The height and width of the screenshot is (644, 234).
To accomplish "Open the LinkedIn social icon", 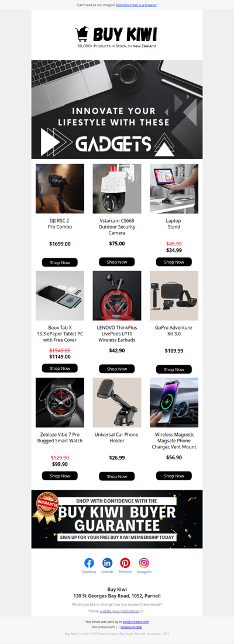I will coord(107,563).
